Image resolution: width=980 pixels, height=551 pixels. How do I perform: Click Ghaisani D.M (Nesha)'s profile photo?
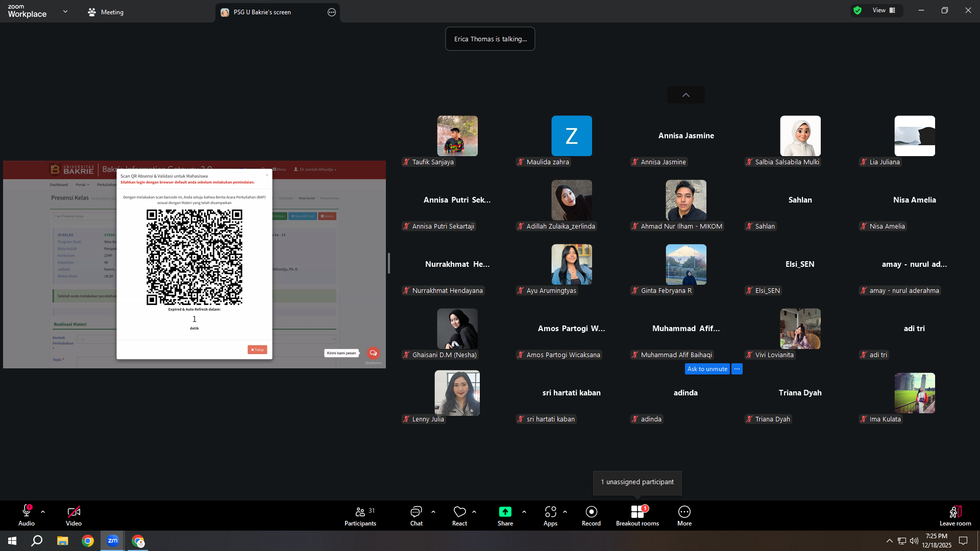[457, 329]
